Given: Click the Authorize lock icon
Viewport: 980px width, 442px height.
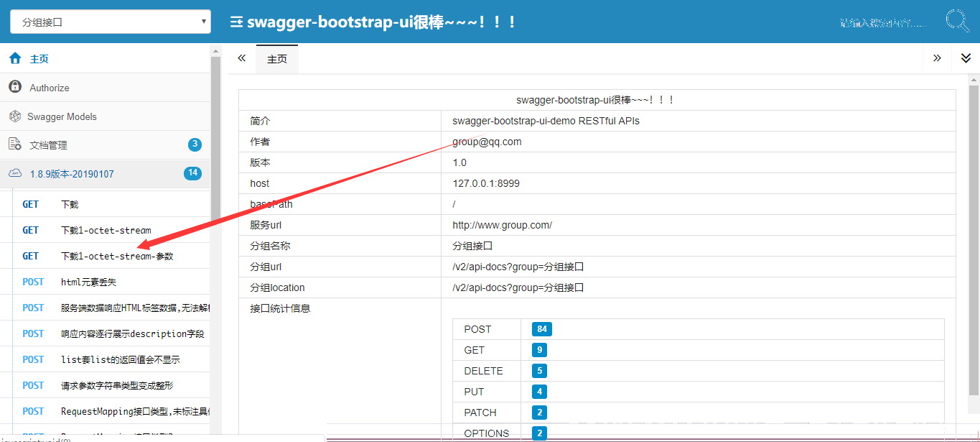Looking at the screenshot, I should coord(15,87).
